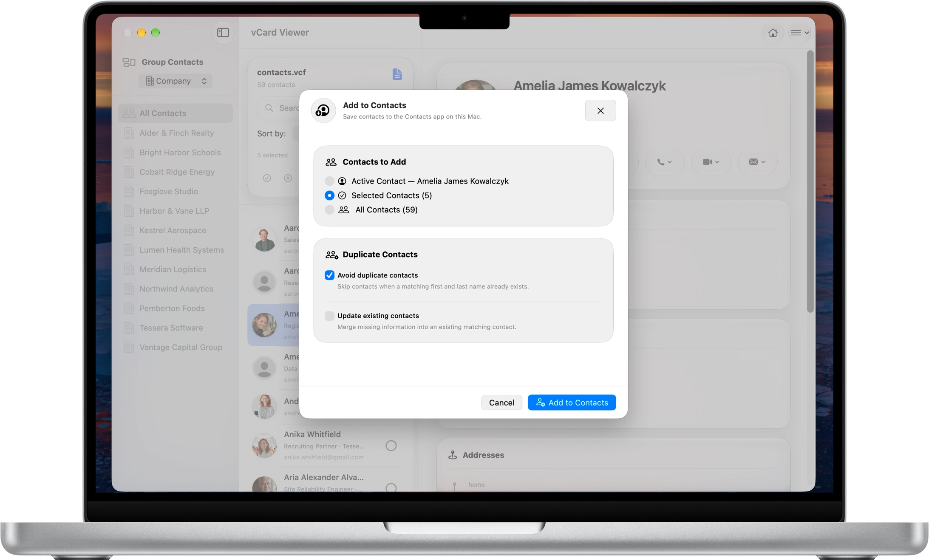Screen dimensions: 929x560
Task: Click the Add to Contacts dialog header icon
Action: click(x=323, y=110)
